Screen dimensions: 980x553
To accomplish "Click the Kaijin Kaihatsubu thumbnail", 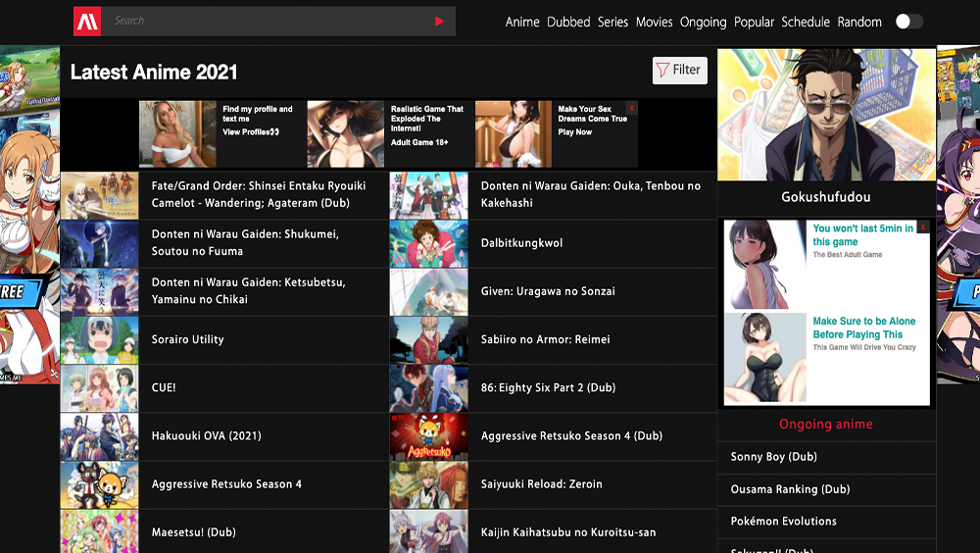I will [429, 531].
